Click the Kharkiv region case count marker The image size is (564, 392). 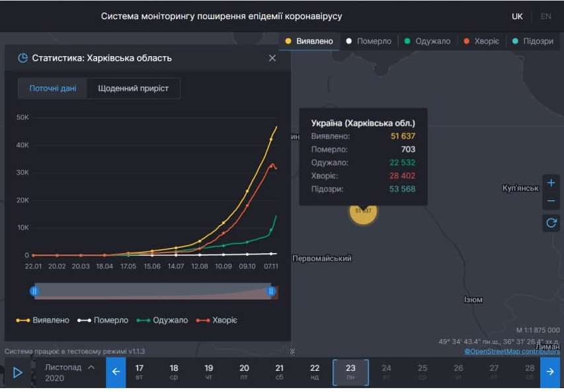point(362,213)
